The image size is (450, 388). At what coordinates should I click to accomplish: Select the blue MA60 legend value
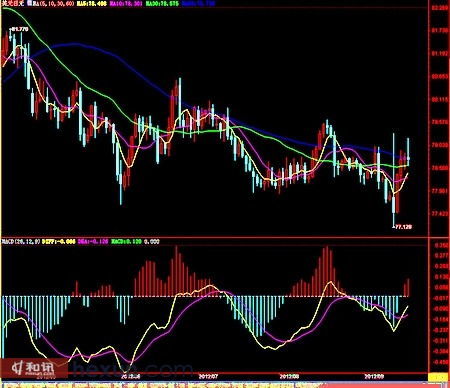pos(198,4)
